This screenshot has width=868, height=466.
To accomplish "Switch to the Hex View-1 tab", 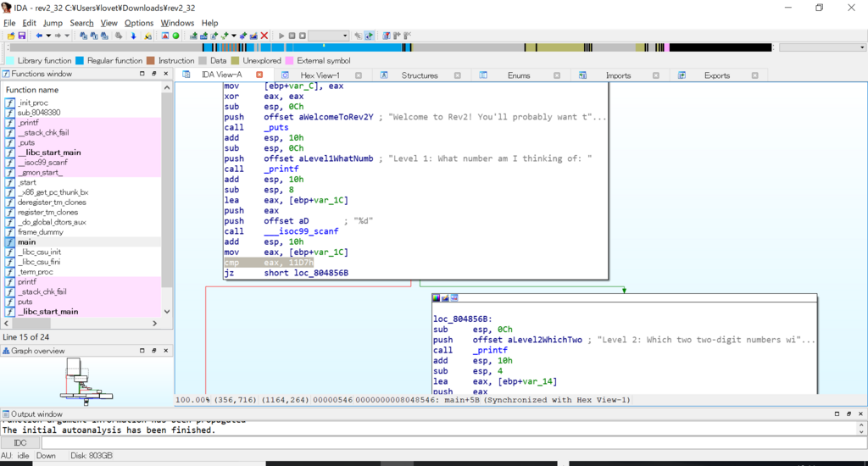I will coord(320,75).
